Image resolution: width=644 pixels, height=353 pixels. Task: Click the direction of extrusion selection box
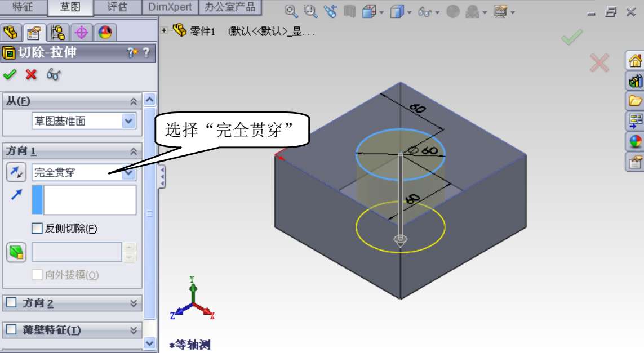click(90, 200)
